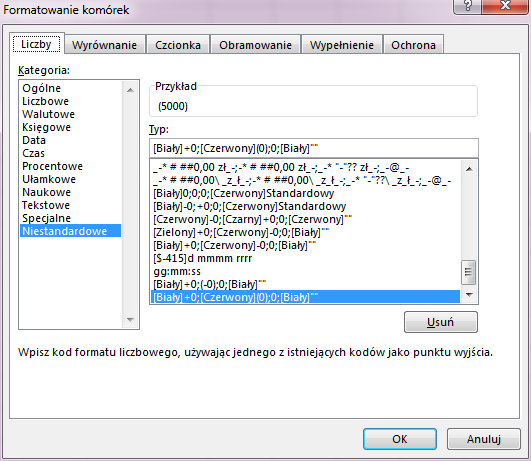This screenshot has height=461, width=531.
Task: Click down arrow of Kategoria list scrollbar
Action: 130,319
